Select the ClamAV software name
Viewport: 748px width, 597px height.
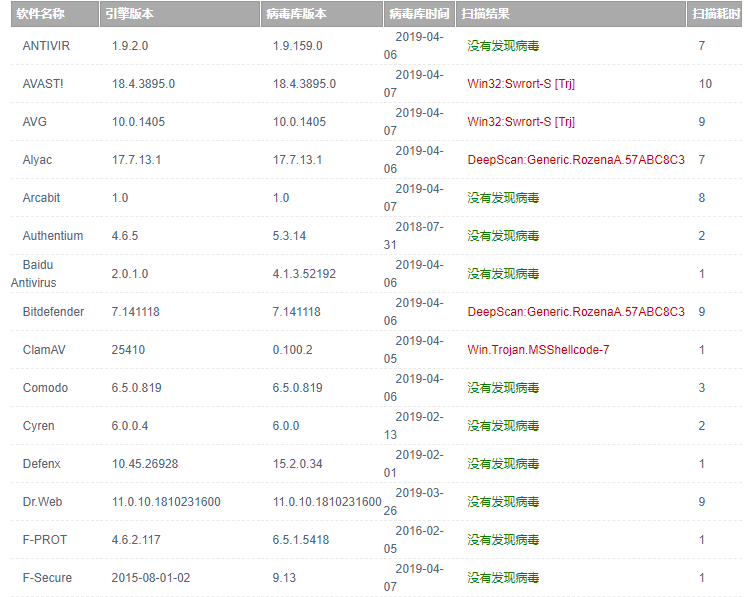point(44,350)
